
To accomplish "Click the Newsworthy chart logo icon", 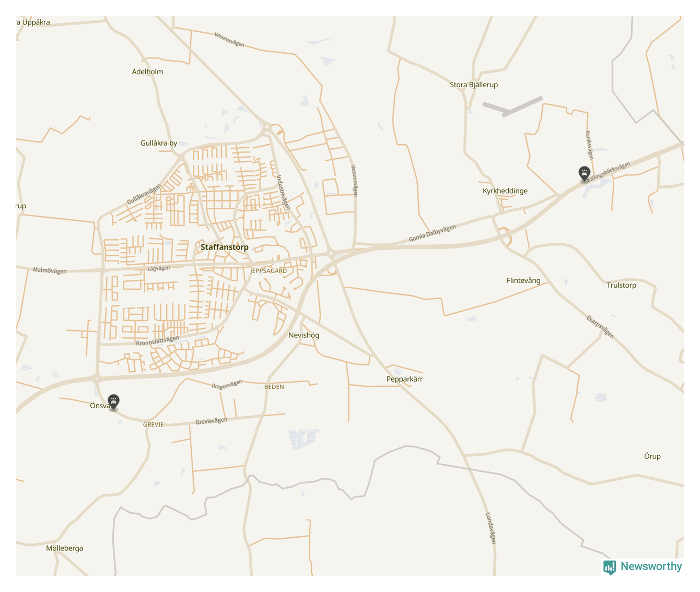I will click(x=609, y=567).
